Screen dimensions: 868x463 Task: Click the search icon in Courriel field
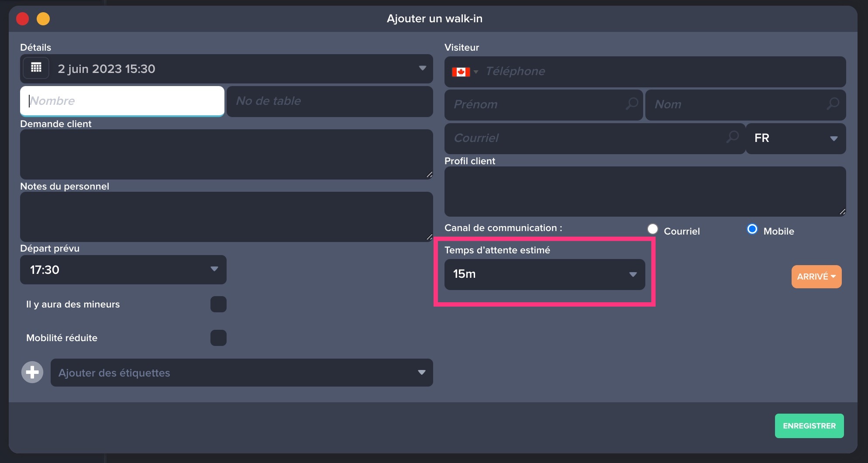(732, 137)
